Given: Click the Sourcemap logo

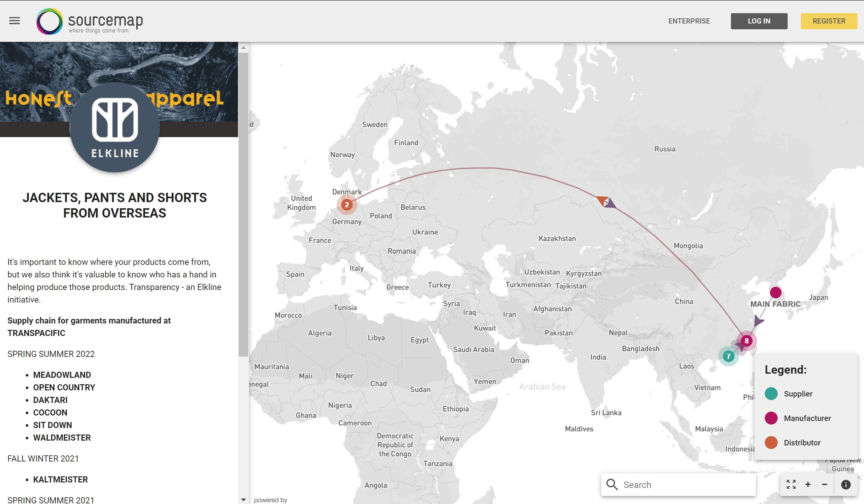Looking at the screenshot, I should coord(90,21).
